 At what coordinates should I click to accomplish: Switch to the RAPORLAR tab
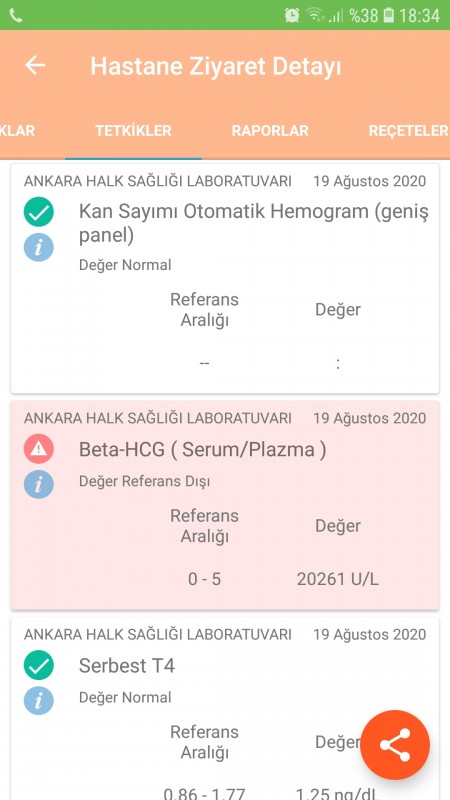tap(270, 131)
